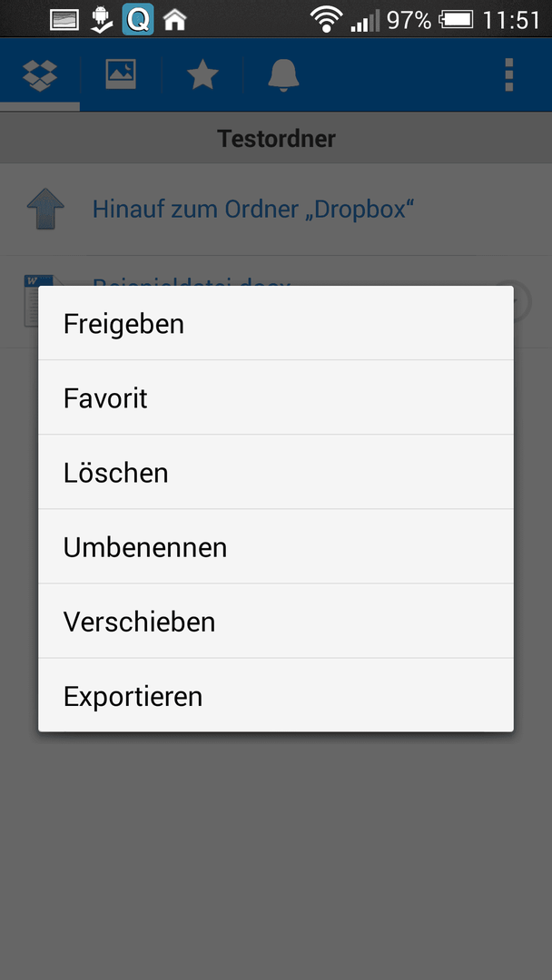Image resolution: width=552 pixels, height=980 pixels.
Task: Tap the Q app notification icon
Action: point(138,19)
